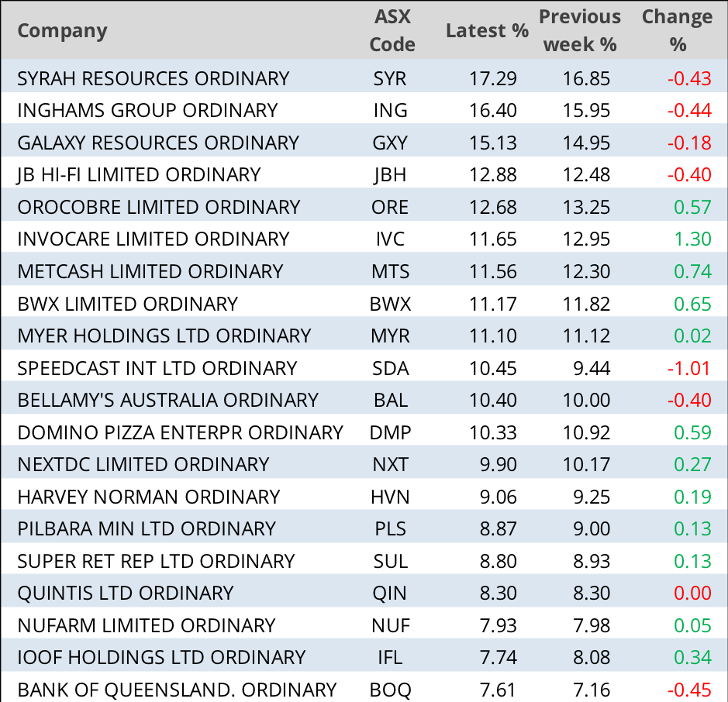Viewport: 728px width, 702px height.
Task: Select MYER HOLDINGS LTD ORDINARY cell
Action: (x=164, y=336)
